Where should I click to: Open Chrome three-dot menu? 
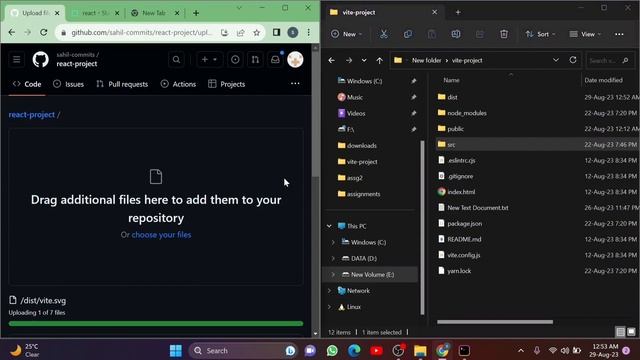309,32
